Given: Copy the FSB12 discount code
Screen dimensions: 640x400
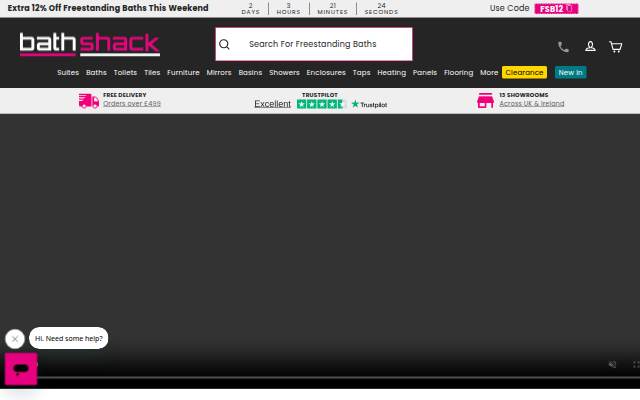Looking at the screenshot, I should pyautogui.click(x=556, y=9).
